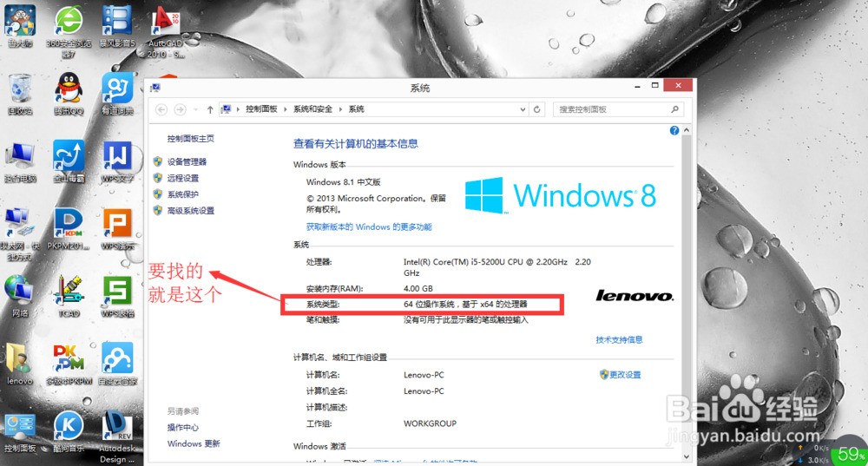This screenshot has height=466, width=868.
Task: Open 控制面板主页 link
Action: (x=190, y=138)
